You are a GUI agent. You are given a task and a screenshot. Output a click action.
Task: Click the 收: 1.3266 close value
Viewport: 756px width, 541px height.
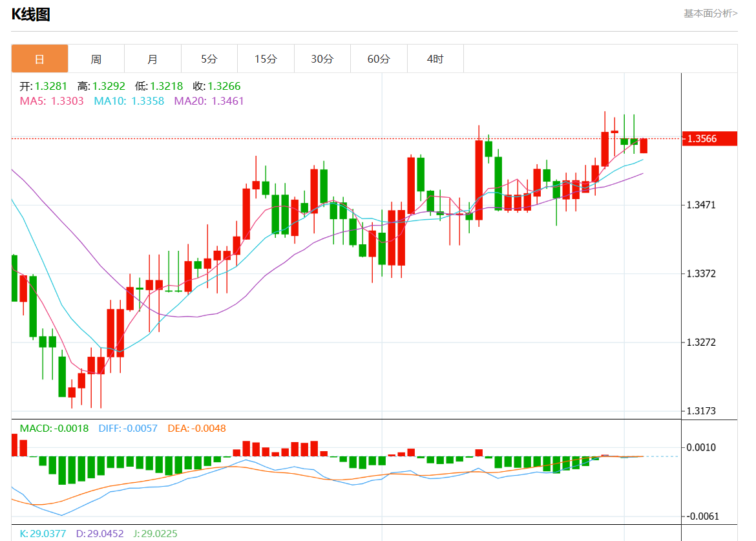(x=217, y=87)
